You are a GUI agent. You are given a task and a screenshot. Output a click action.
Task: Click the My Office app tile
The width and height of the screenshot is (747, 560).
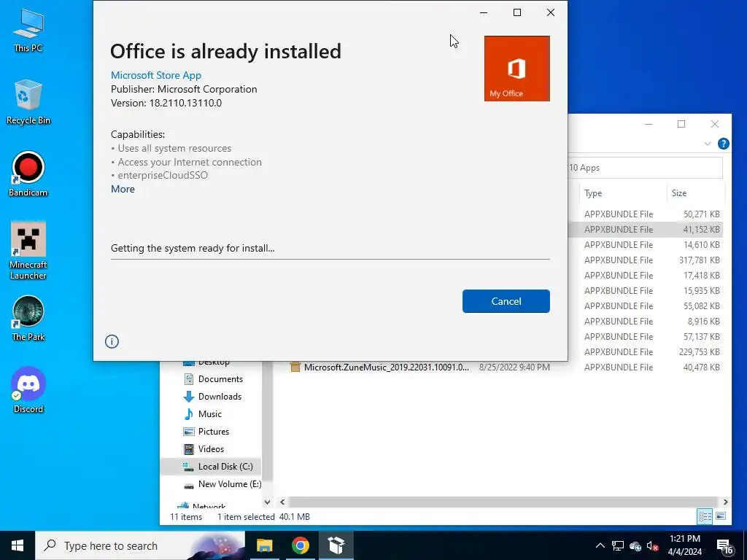(x=517, y=69)
